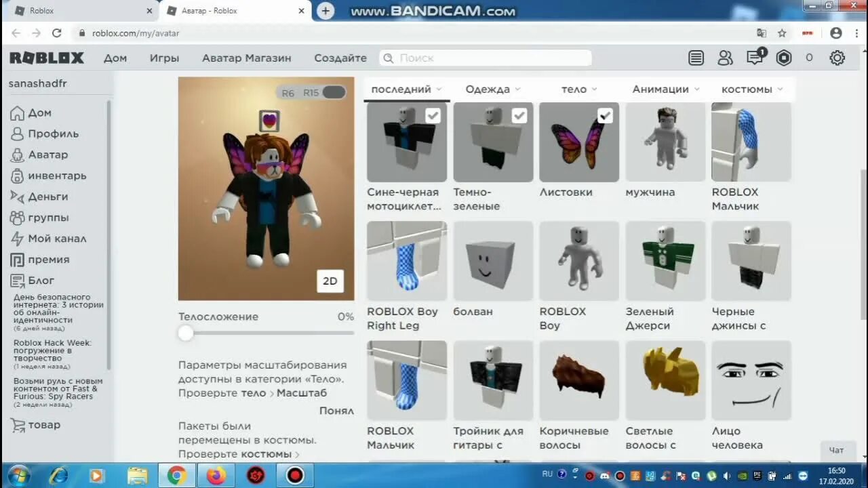Select the болван head thumbnail
This screenshot has width=868, height=488.
(493, 261)
